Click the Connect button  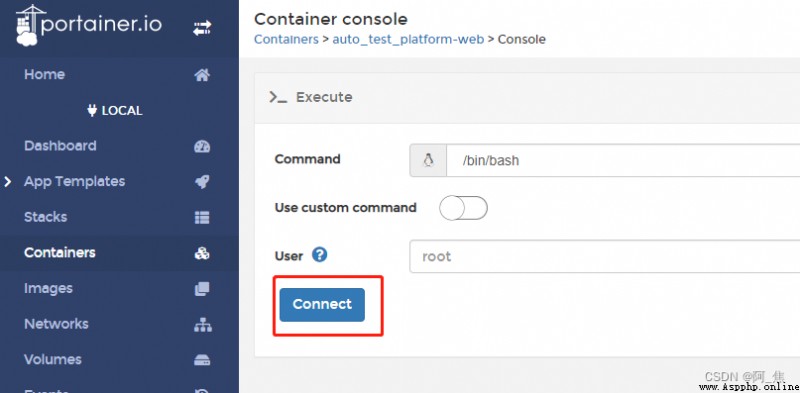322,305
